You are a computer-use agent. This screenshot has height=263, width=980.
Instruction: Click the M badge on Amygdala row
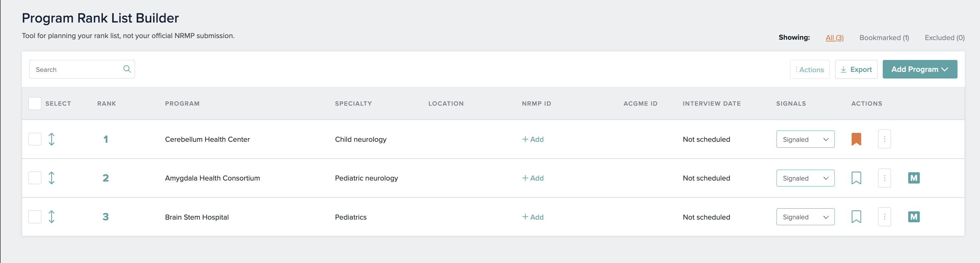tap(914, 178)
